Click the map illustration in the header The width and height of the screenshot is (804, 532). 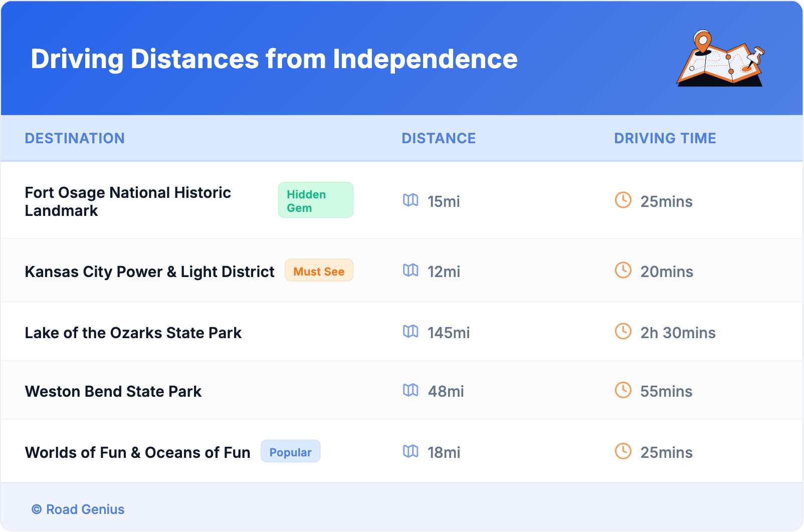tap(720, 59)
